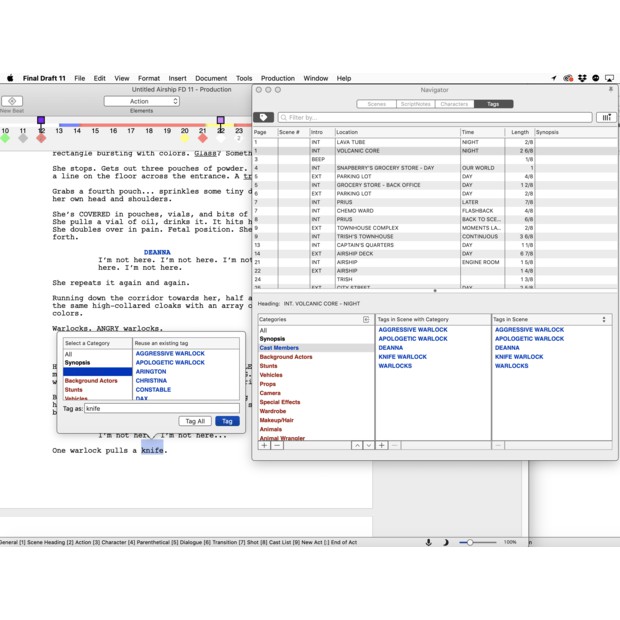
Task: Open the Tags in Scene options menu
Action: (x=604, y=319)
